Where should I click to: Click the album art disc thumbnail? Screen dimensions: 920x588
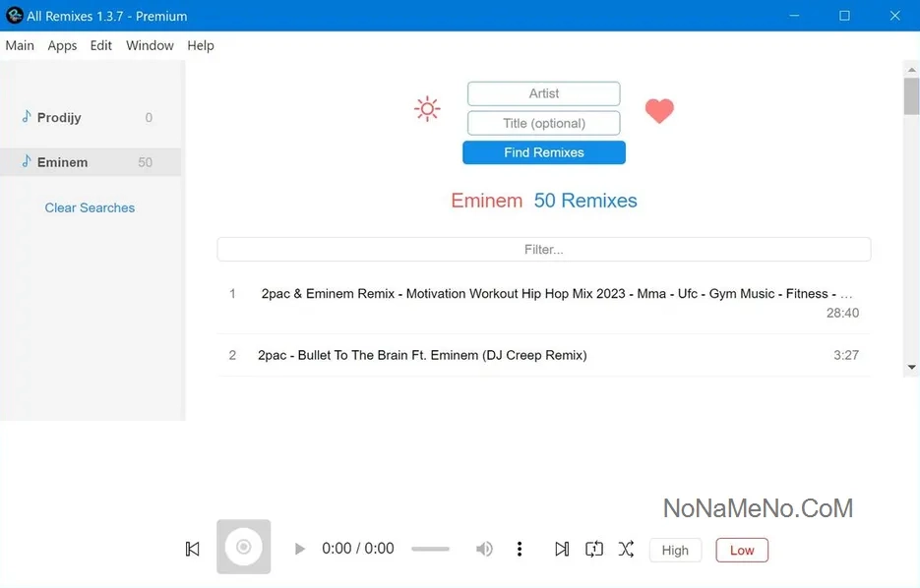coord(244,547)
